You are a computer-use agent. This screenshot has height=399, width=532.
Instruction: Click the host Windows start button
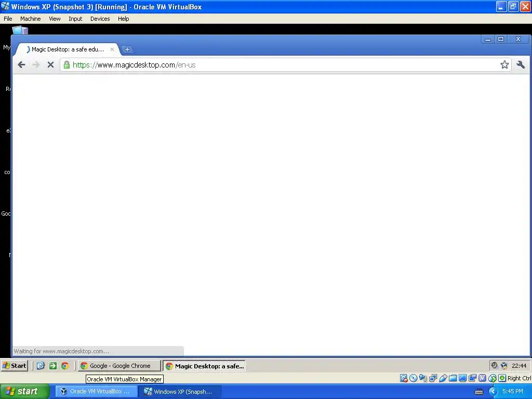[25, 391]
